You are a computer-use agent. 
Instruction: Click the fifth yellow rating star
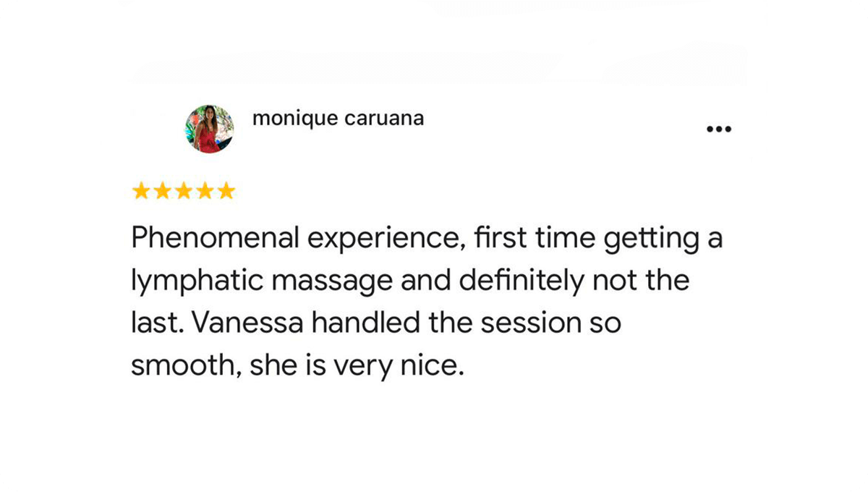[x=226, y=191]
